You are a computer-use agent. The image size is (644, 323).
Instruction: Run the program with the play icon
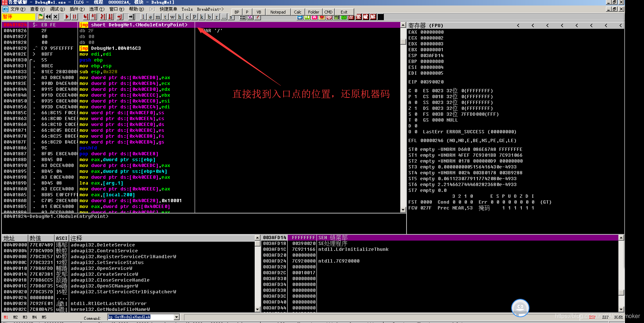tap(67, 17)
